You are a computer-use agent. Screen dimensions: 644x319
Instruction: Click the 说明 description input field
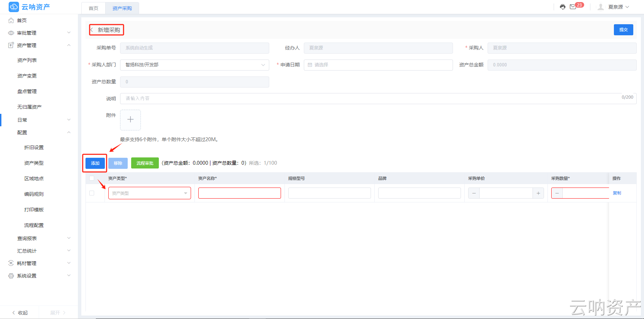tap(378, 99)
